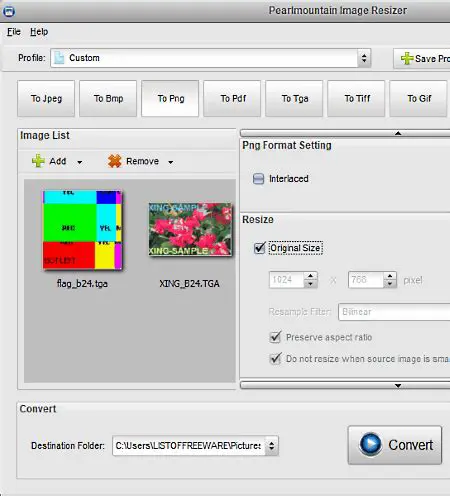The image size is (450, 496).
Task: Open the Resample Filter Bilinear dropdown
Action: [394, 312]
